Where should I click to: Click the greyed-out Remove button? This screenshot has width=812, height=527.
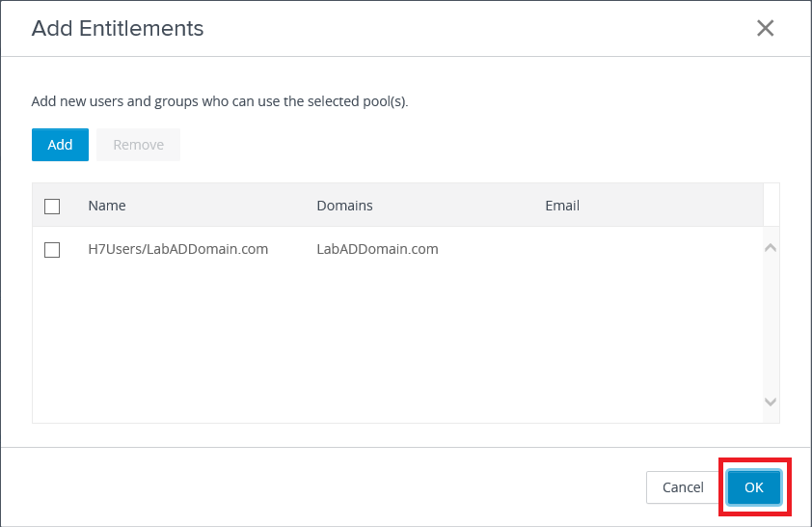point(138,145)
